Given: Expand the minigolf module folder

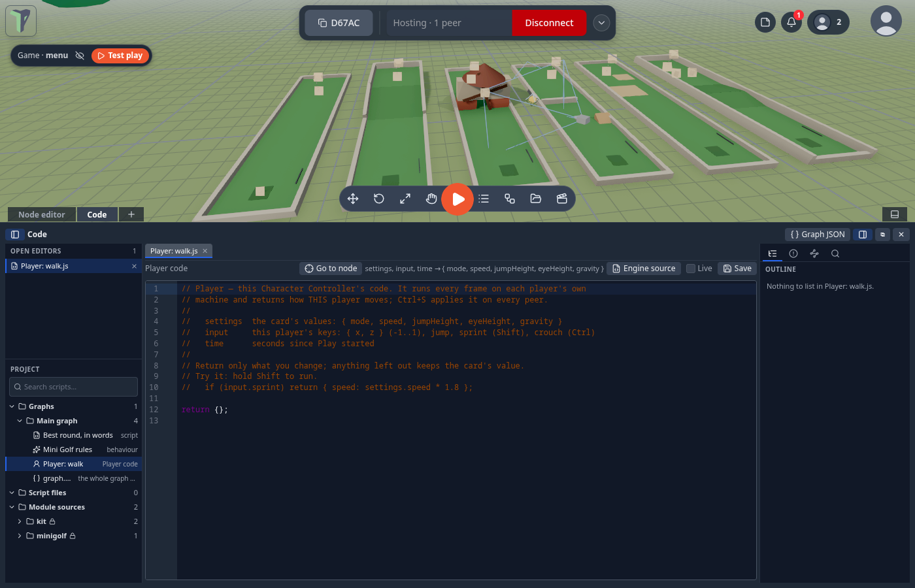Looking at the screenshot, I should tap(20, 536).
